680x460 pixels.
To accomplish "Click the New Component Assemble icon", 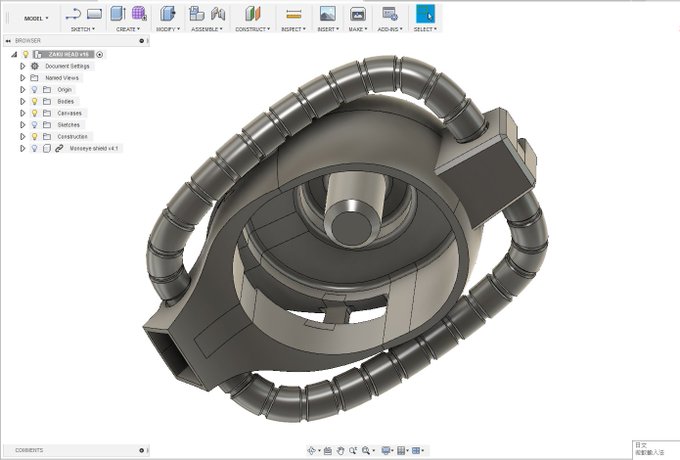I will click(x=197, y=14).
